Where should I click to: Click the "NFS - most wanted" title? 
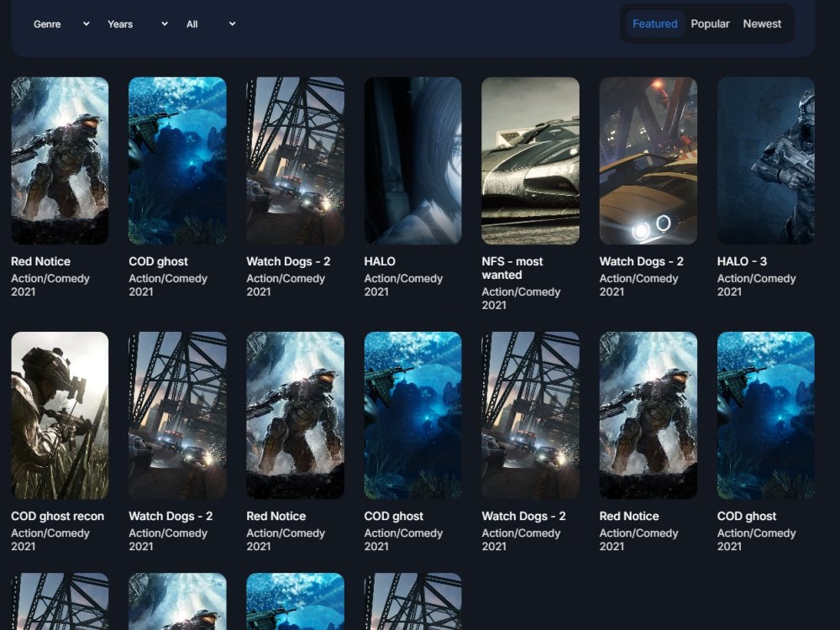[x=512, y=269]
